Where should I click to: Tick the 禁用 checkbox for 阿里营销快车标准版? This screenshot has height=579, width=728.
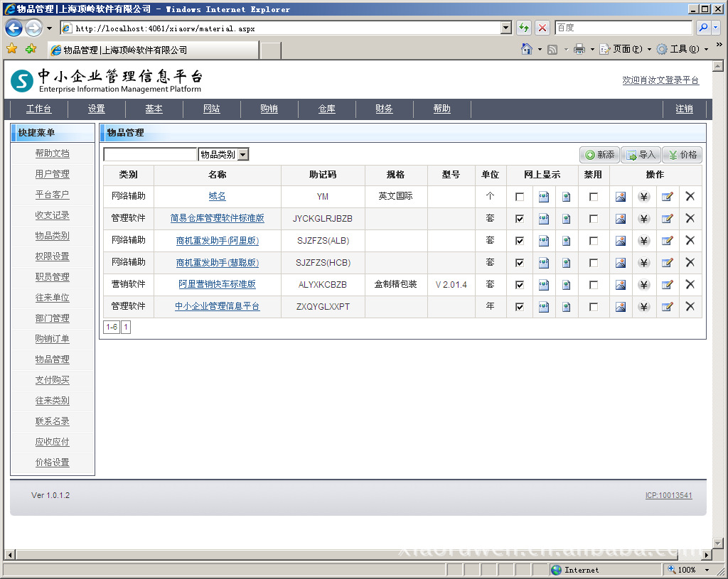pyautogui.click(x=593, y=285)
